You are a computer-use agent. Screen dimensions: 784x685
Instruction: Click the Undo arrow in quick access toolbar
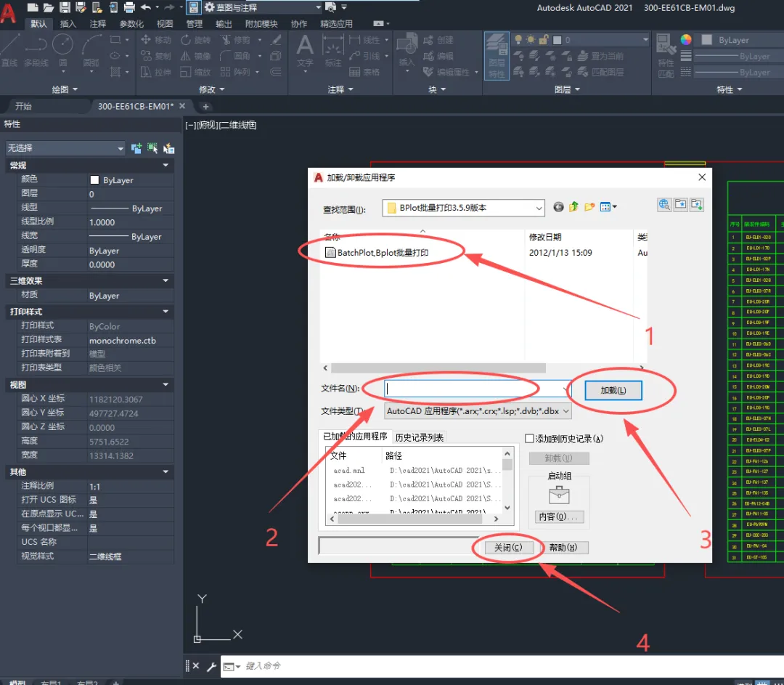(146, 7)
